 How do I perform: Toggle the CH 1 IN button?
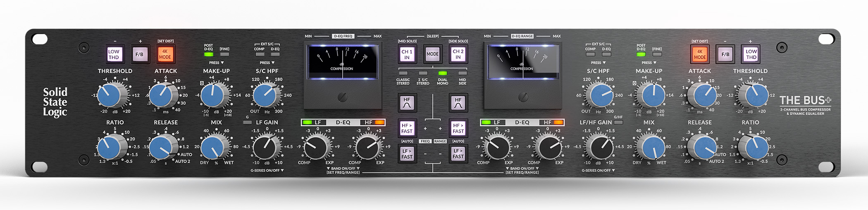(x=407, y=54)
